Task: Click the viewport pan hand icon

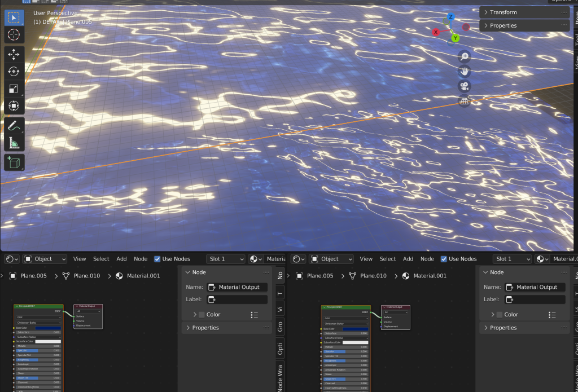Action: pyautogui.click(x=465, y=72)
